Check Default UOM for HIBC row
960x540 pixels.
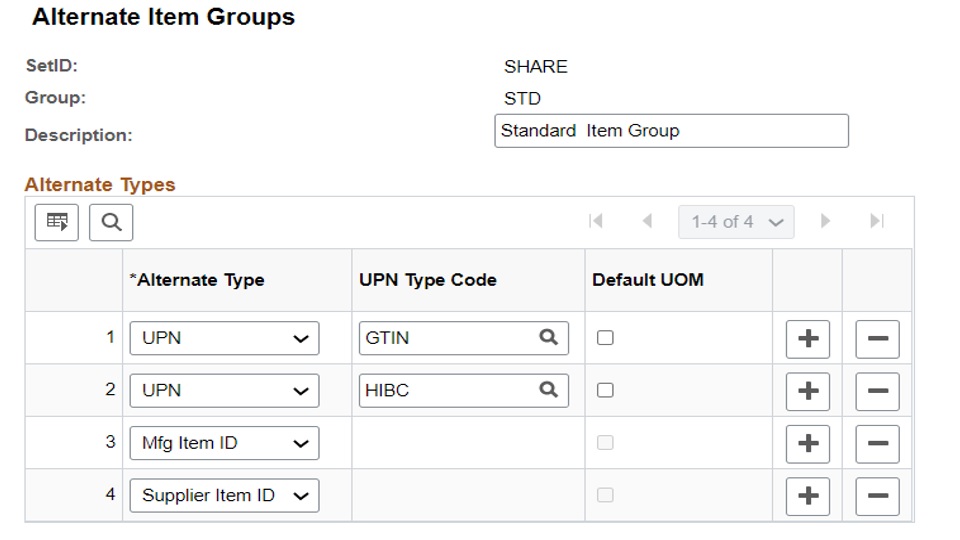pos(605,390)
